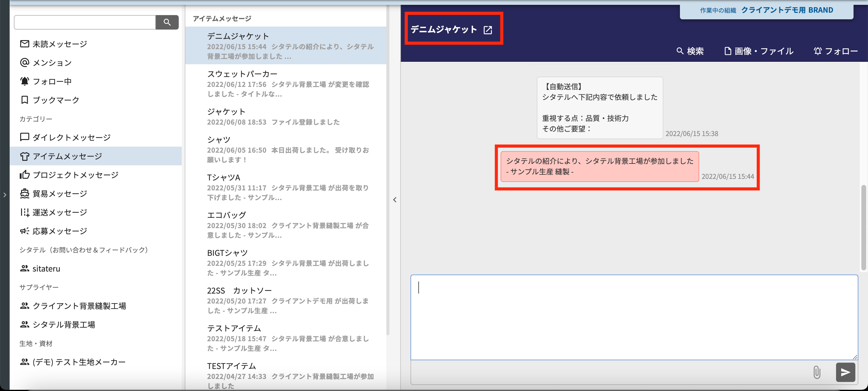Toggle the フォロー bell button in header
This screenshot has height=391, width=868.
pyautogui.click(x=835, y=51)
